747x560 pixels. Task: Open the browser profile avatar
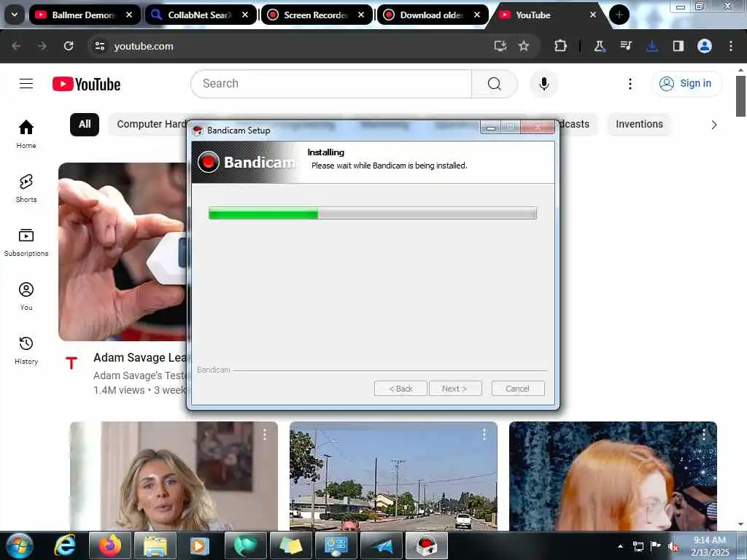[705, 46]
